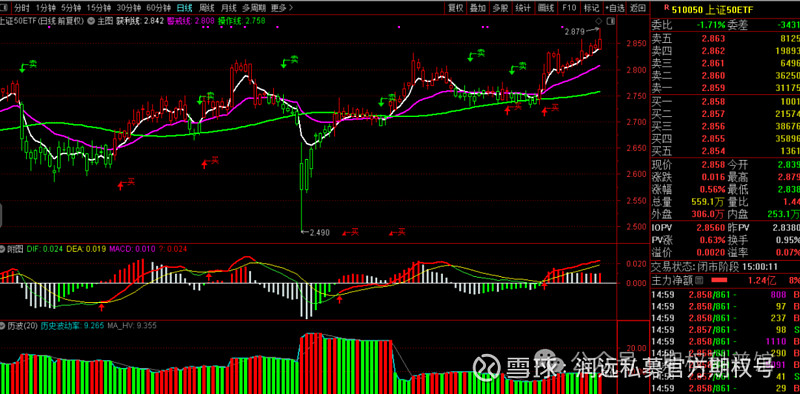
Task: Click the 买二 price 2.857
Action: (713, 114)
